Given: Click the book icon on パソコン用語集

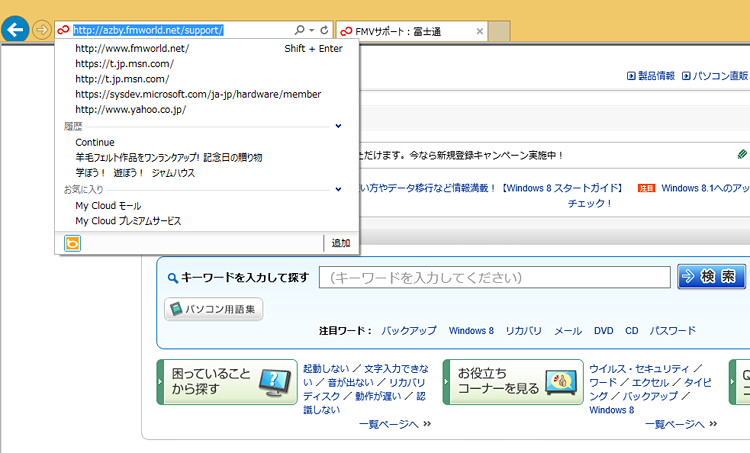Looking at the screenshot, I should pos(176,309).
